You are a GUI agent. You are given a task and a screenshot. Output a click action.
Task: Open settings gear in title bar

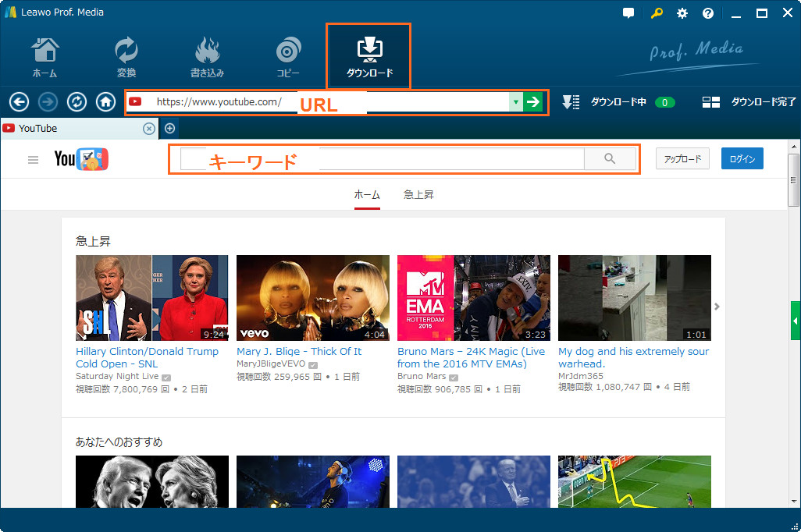tap(682, 13)
